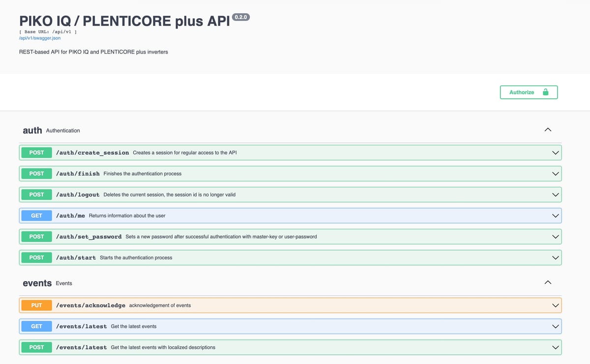
Task: Click the GET badge for /auth/me
Action: 36,216
